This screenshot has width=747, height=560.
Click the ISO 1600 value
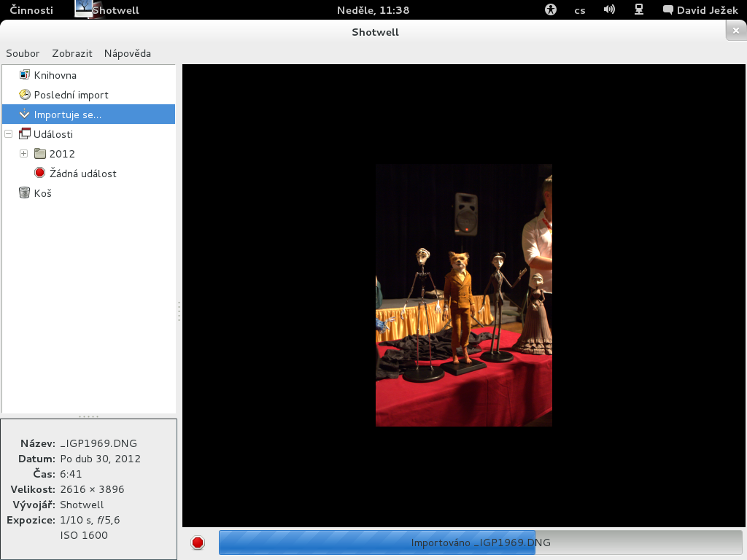(x=84, y=534)
